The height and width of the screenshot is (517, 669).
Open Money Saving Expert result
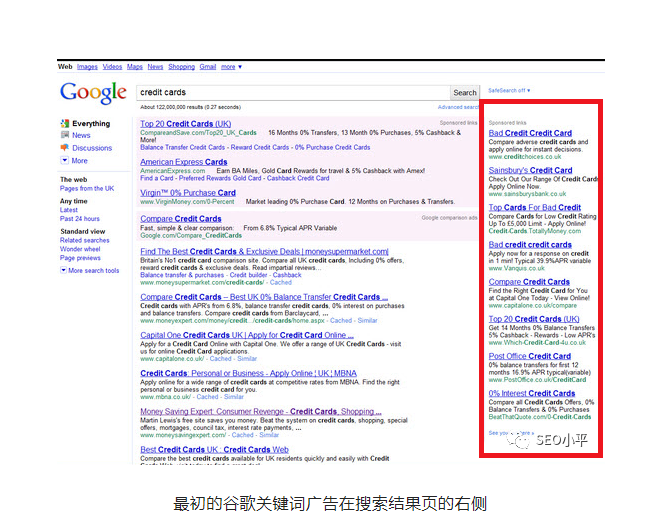point(261,412)
